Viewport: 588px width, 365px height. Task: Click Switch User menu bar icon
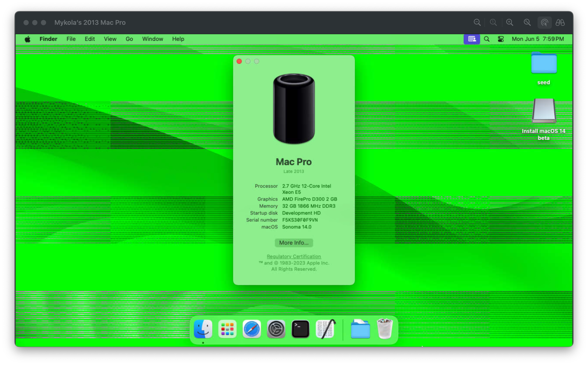coord(472,39)
